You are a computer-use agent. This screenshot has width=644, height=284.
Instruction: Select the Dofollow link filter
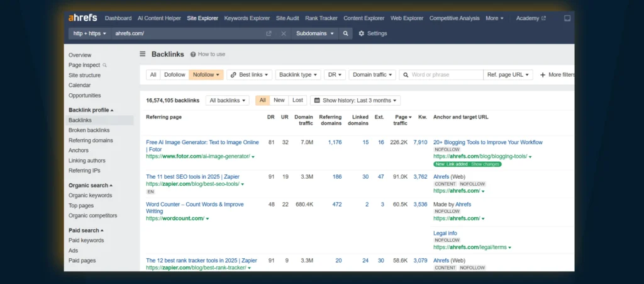click(174, 74)
